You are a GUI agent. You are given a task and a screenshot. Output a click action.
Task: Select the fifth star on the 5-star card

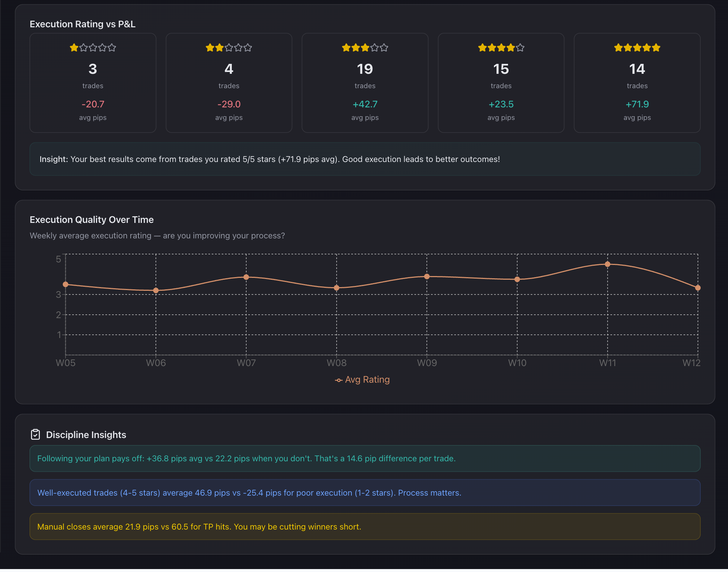coord(657,48)
